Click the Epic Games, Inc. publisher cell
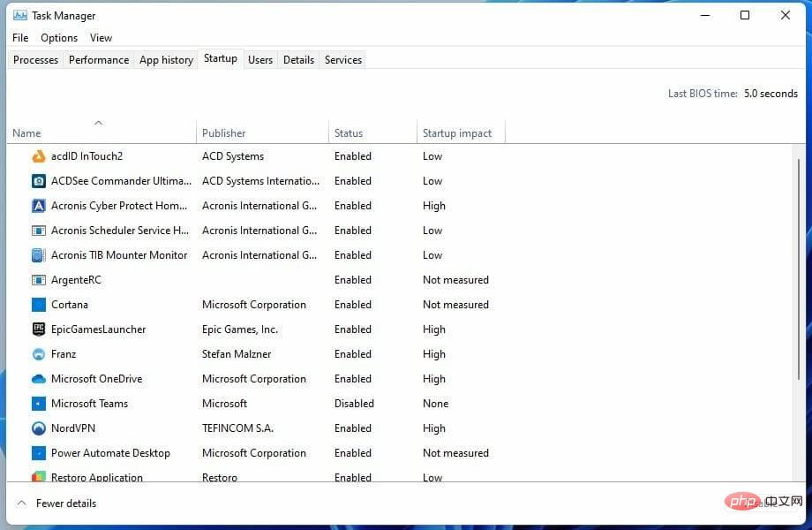The image size is (812, 530). 240,329
